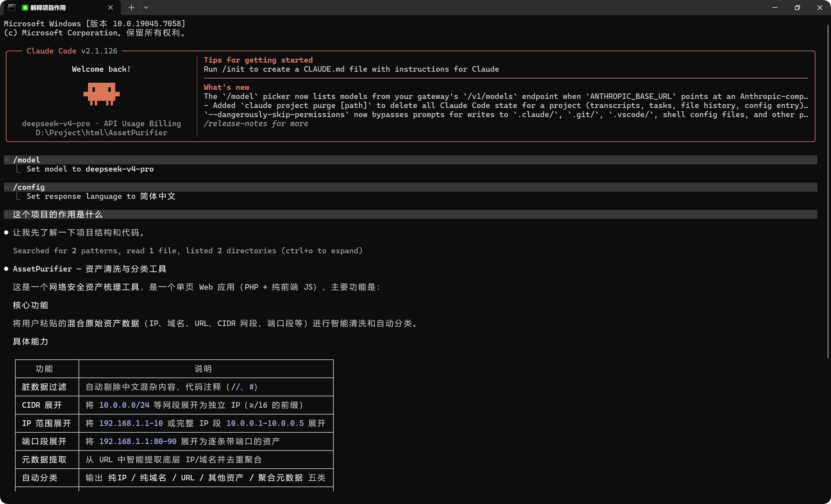
Task: Click the '192.168.1.1-10' highlighted value
Action: pos(131,424)
